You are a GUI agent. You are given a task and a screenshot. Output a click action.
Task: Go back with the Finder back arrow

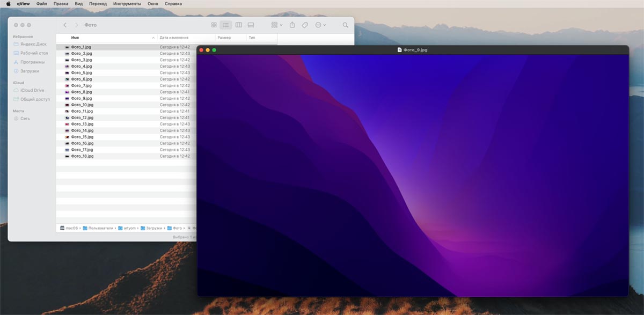point(65,25)
